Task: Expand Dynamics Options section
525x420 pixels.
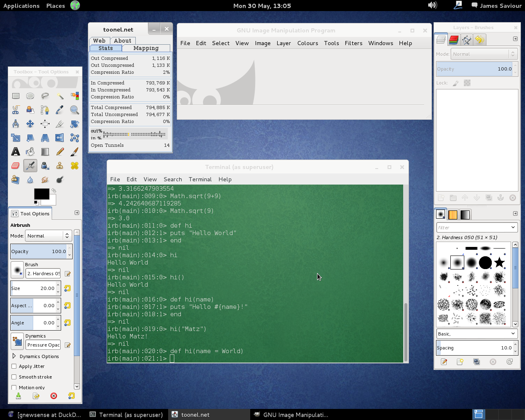Action: pyautogui.click(x=14, y=356)
